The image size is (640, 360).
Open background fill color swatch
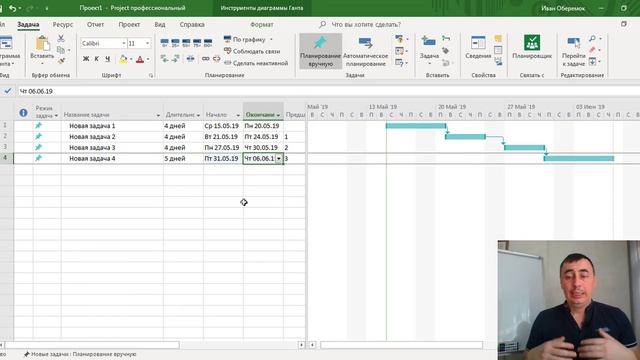(x=123, y=60)
